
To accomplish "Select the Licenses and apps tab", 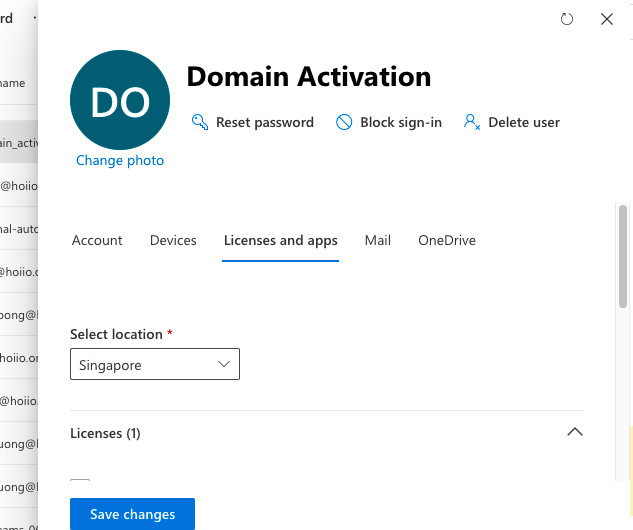I will point(281,240).
